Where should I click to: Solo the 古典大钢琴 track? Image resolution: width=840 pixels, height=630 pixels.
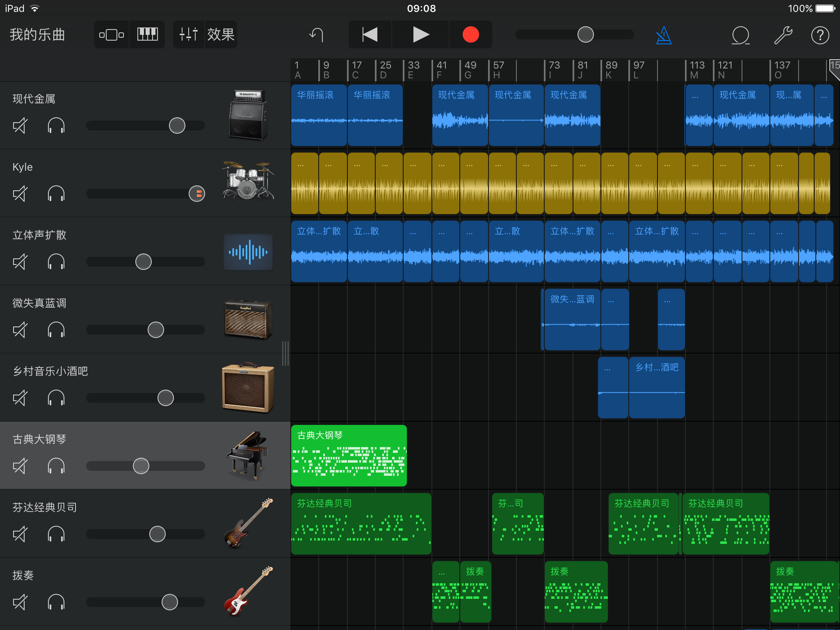[56, 466]
